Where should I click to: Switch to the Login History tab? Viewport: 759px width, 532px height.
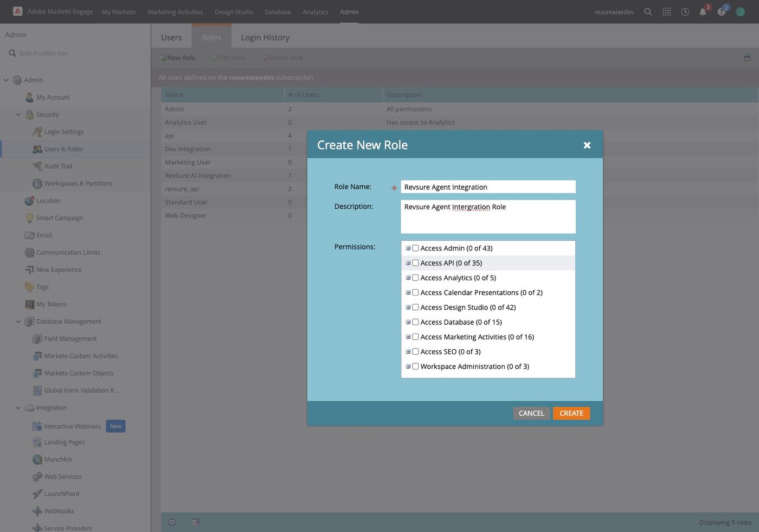click(265, 37)
